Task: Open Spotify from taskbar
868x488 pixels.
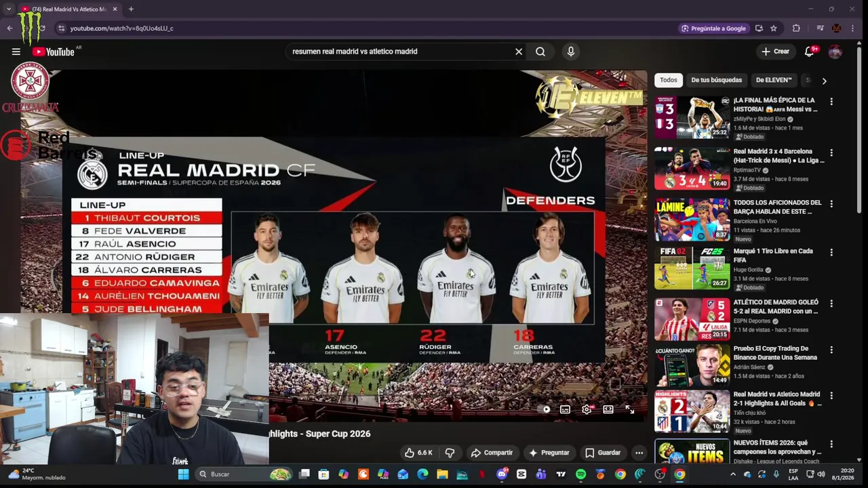Action: 580,474
